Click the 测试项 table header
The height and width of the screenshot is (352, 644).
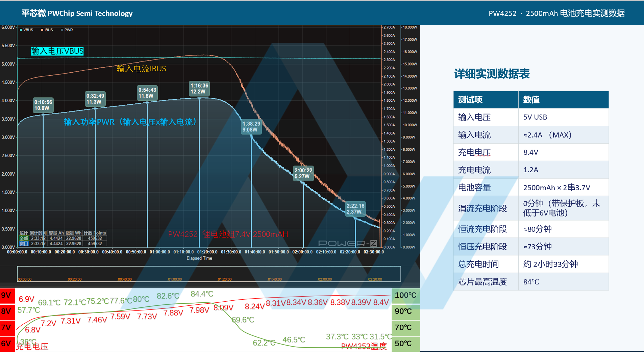coord(486,100)
